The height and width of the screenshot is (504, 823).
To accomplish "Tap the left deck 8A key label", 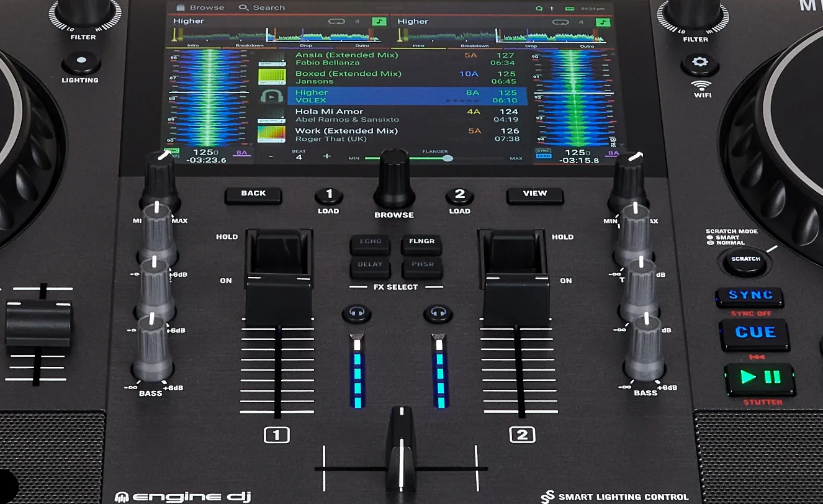I will [241, 153].
